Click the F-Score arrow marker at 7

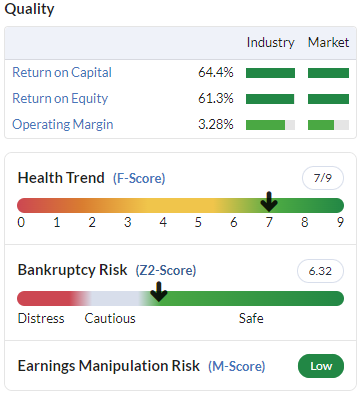[269, 202]
